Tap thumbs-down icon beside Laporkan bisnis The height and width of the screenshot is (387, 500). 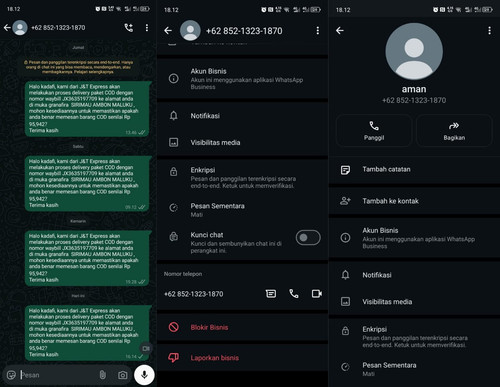173,358
